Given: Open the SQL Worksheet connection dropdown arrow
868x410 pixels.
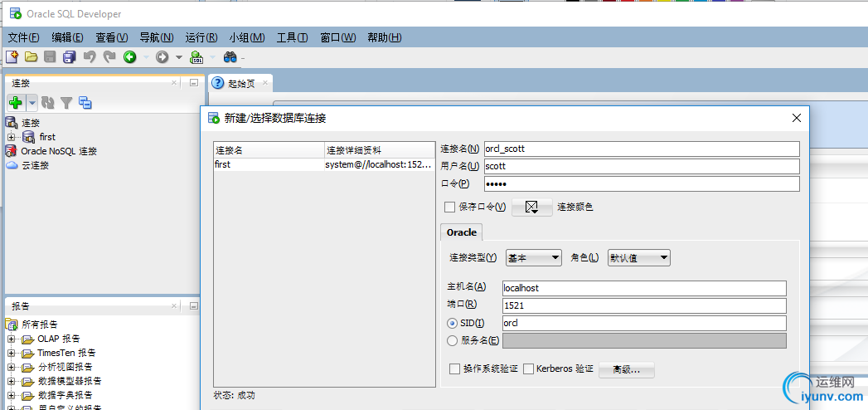Looking at the screenshot, I should click(x=212, y=57).
